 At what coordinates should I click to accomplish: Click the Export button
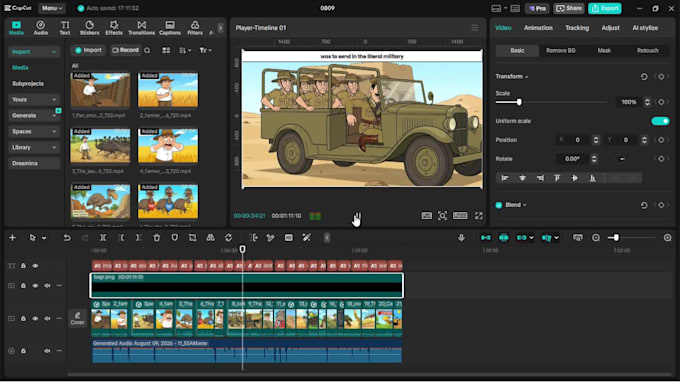605,8
